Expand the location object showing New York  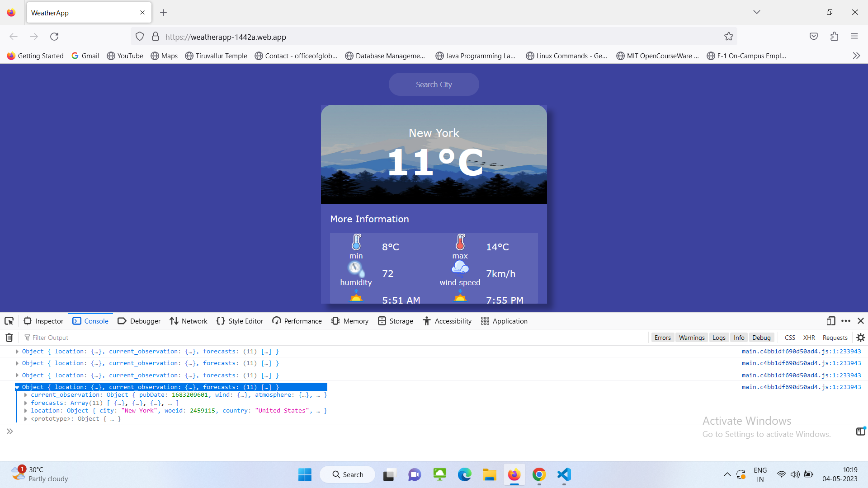(26, 410)
